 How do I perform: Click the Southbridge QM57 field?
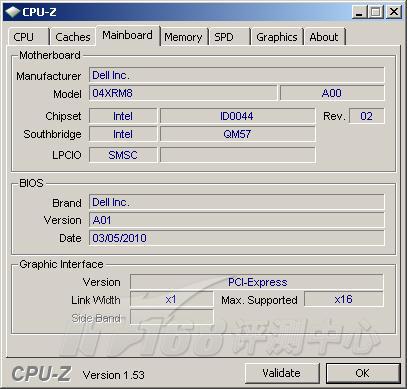(237, 134)
